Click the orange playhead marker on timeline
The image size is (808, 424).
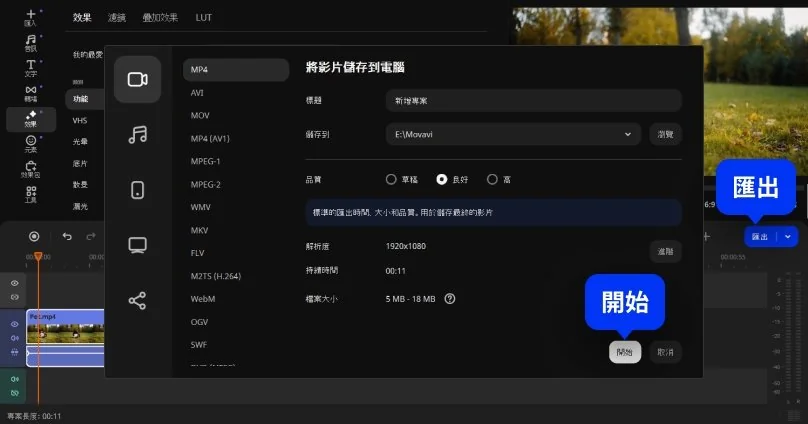tap(38, 256)
